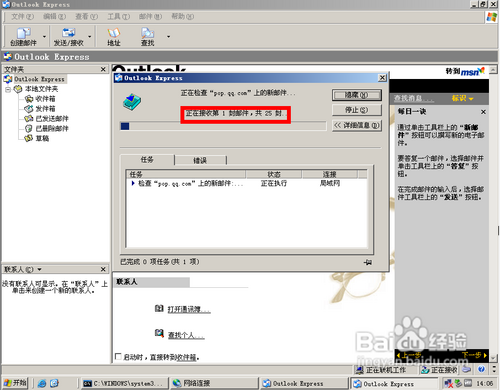500x390 pixels.
Task: Open dropdown arrow beside 查找 button
Action: tap(168, 37)
